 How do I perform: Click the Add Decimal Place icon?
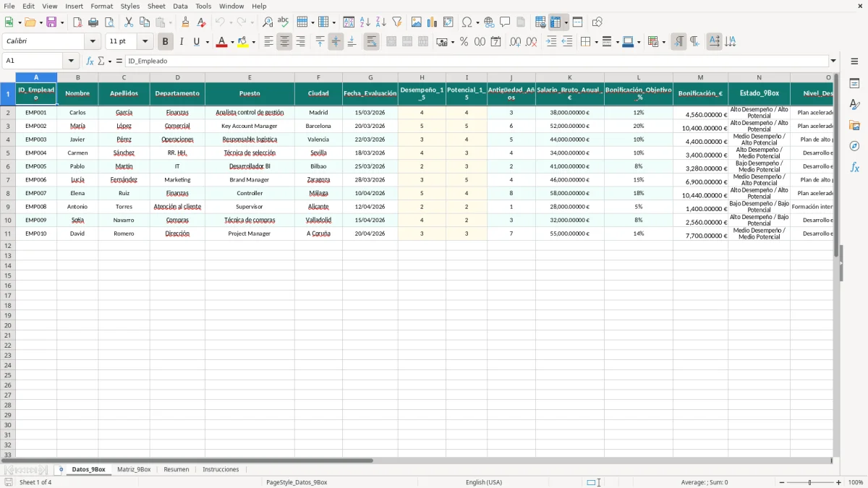tap(515, 42)
